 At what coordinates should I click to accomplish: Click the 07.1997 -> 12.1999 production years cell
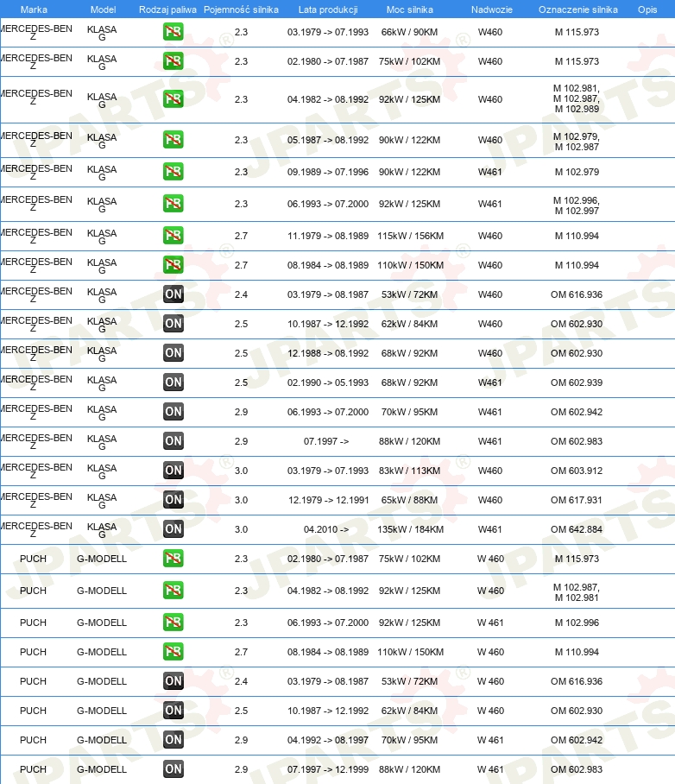click(x=328, y=769)
